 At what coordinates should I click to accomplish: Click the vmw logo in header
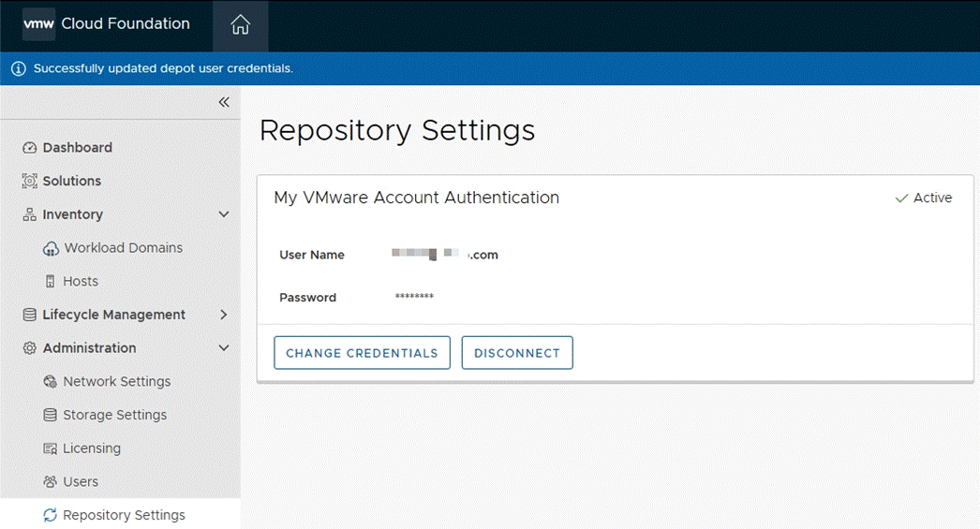coord(38,24)
